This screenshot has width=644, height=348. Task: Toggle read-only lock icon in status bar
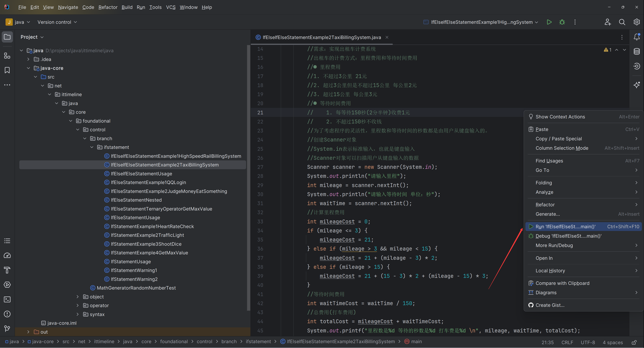(x=634, y=342)
